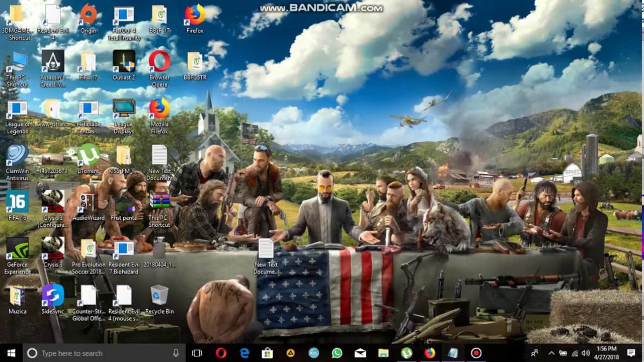Launch Microsoft Edge from the taskbar
Screen dimensions: 644x362
click(x=245, y=353)
